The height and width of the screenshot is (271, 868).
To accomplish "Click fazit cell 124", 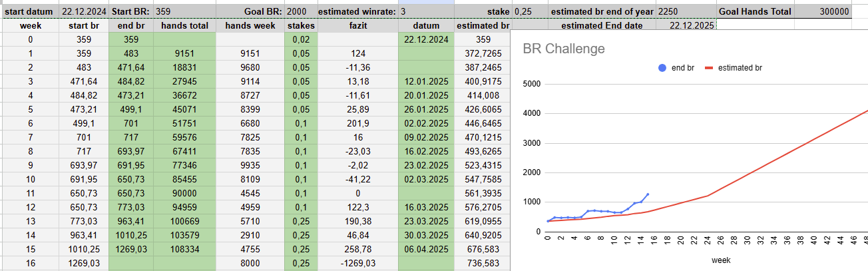I will [x=358, y=53].
